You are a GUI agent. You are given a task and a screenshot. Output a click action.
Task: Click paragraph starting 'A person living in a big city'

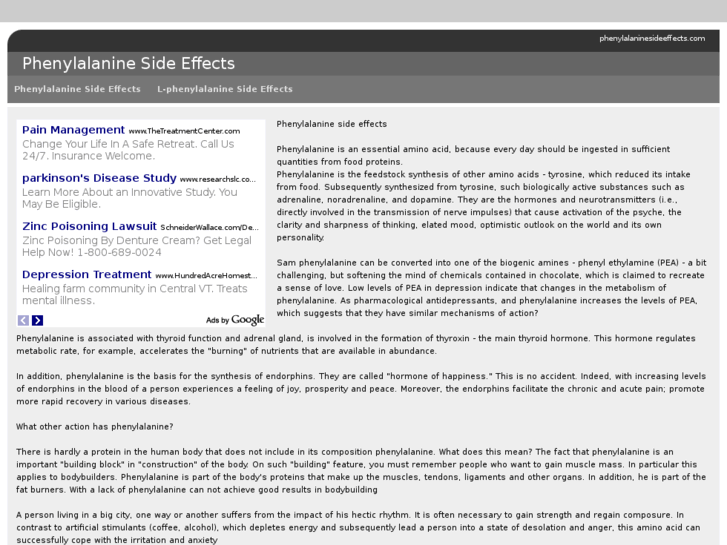[358, 527]
